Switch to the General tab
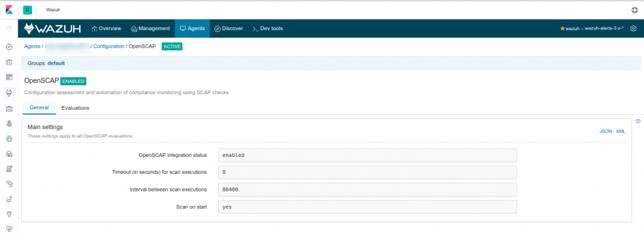 [x=40, y=108]
